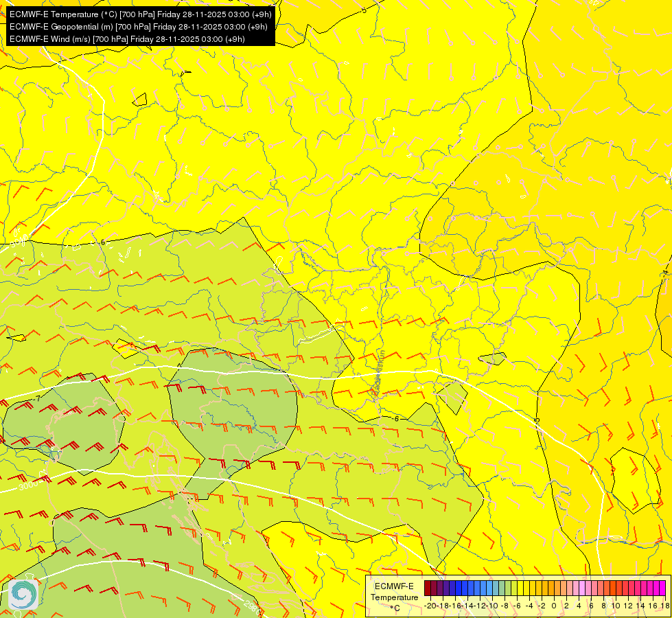Click the swirl logo icon in the corner
672x618 pixels.
tap(23, 594)
